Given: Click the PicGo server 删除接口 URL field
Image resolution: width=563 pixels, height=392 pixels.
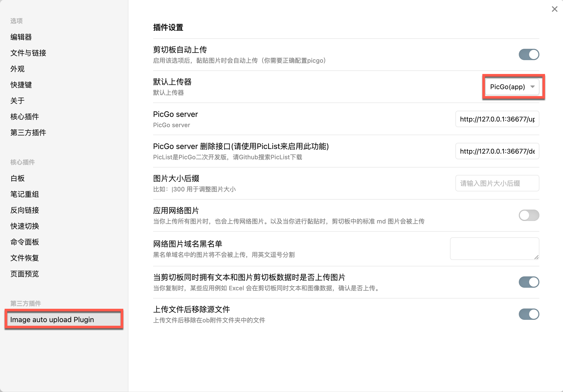Looking at the screenshot, I should [497, 151].
